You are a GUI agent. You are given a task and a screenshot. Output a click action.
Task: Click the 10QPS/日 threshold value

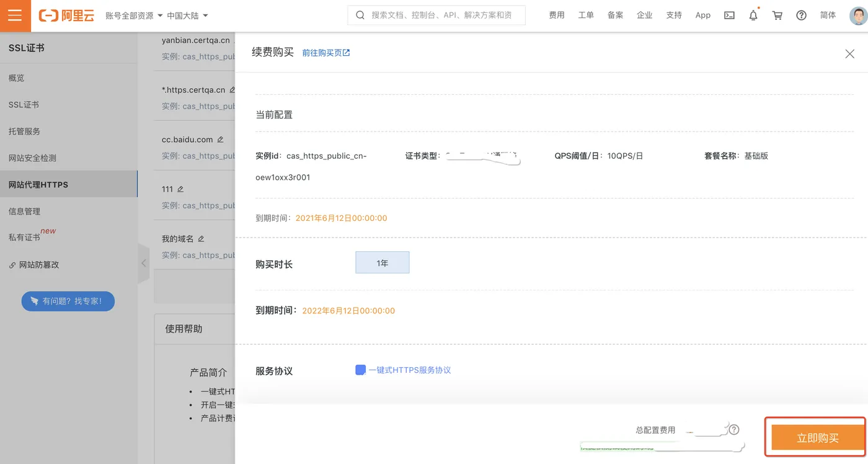[625, 156]
